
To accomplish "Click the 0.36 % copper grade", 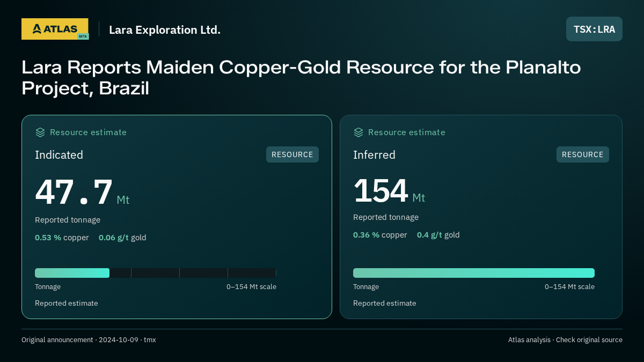I will [x=380, y=235].
